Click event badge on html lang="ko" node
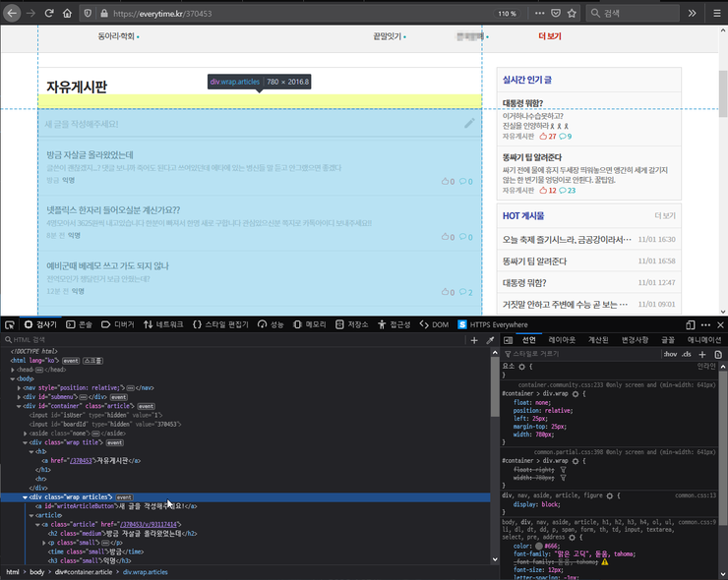The height and width of the screenshot is (580, 728). [71, 361]
